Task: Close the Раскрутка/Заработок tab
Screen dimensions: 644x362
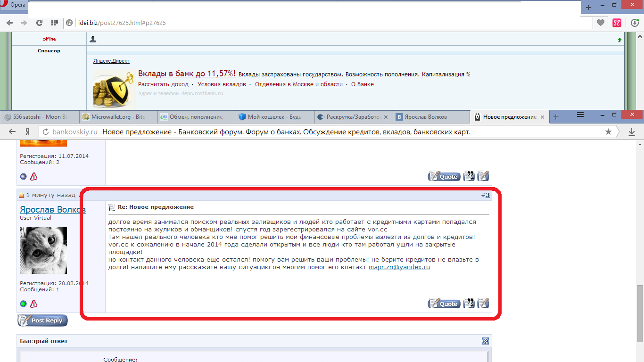Action: (x=386, y=117)
